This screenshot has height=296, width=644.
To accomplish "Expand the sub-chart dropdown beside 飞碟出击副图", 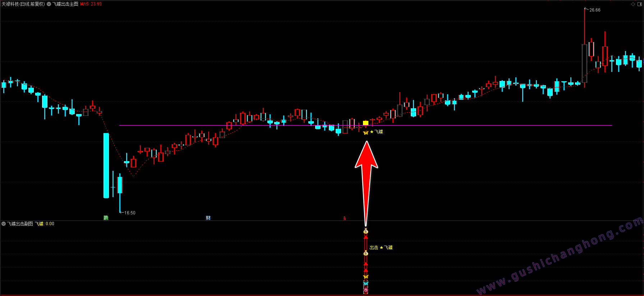I will 4,224.
